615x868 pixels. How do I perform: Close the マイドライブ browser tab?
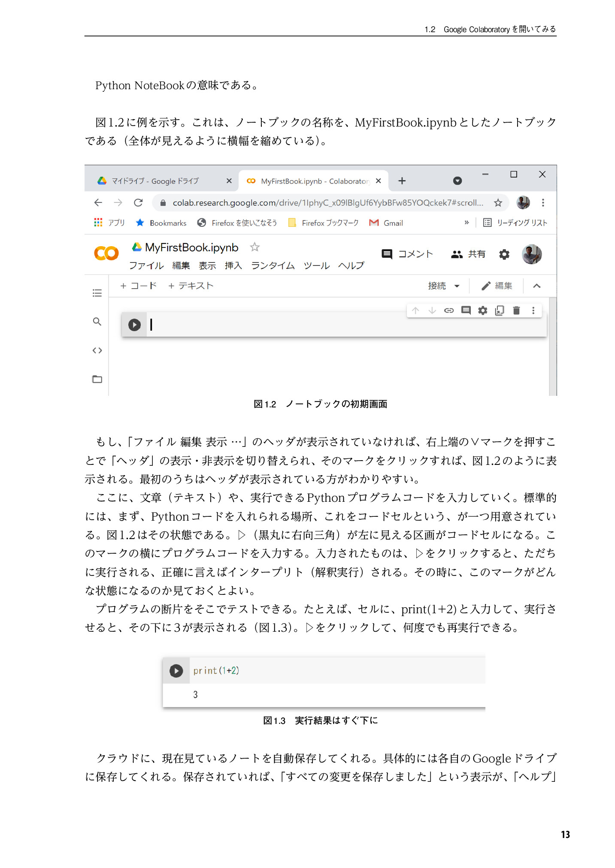tap(229, 181)
